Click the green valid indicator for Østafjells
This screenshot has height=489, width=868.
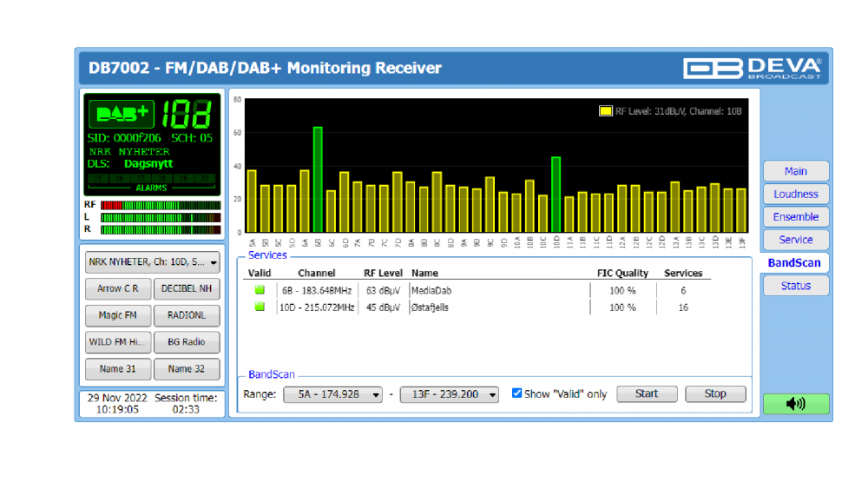pos(260,307)
